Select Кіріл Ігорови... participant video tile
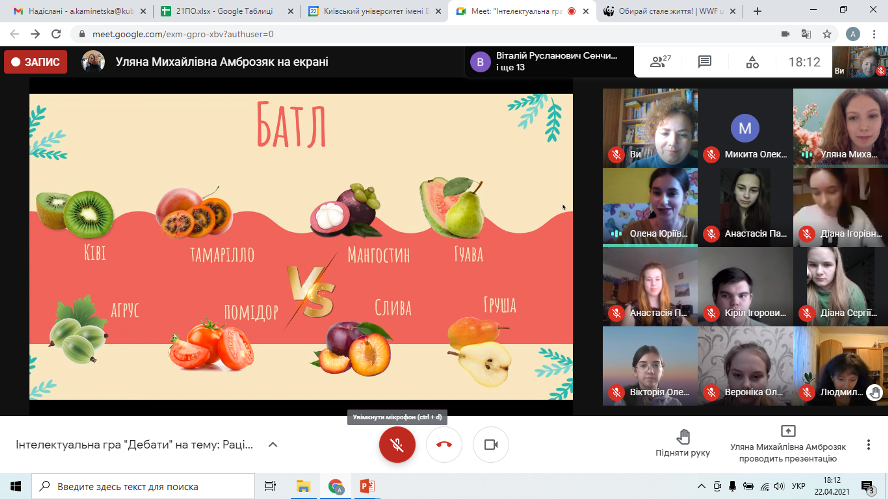Image resolution: width=888 pixels, height=499 pixels. [x=745, y=286]
